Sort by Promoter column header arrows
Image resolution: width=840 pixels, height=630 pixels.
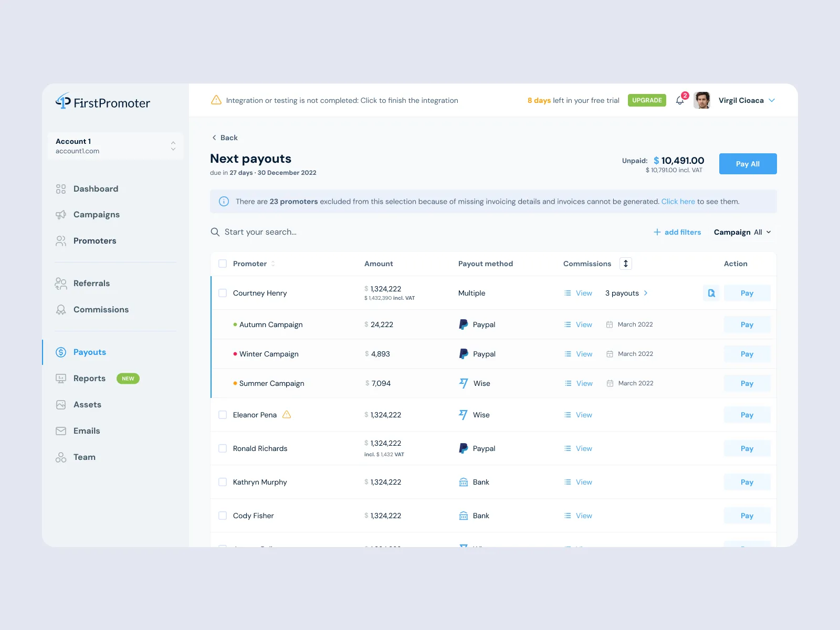(273, 264)
